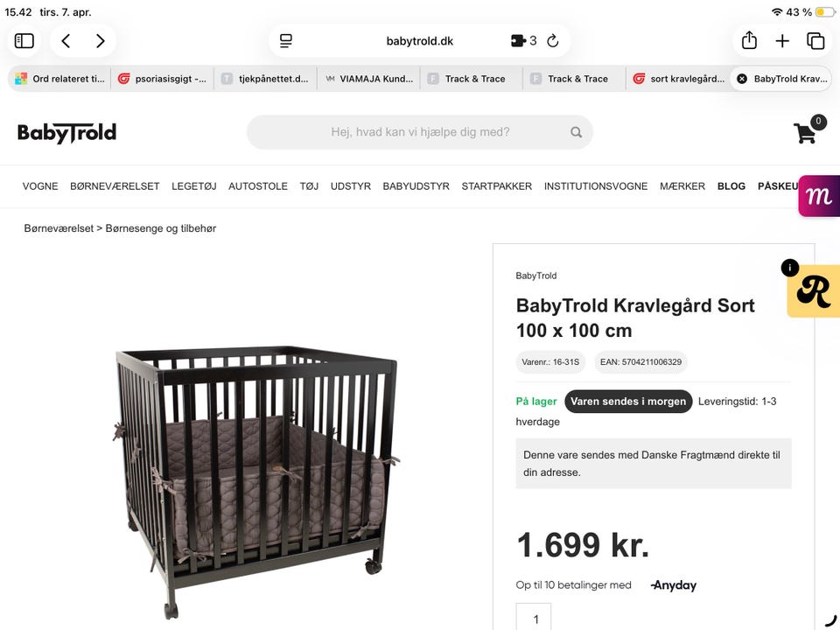This screenshot has height=630, width=840.
Task: Click the Børnesenge og tilbehør breadcrumb
Action: click(161, 228)
